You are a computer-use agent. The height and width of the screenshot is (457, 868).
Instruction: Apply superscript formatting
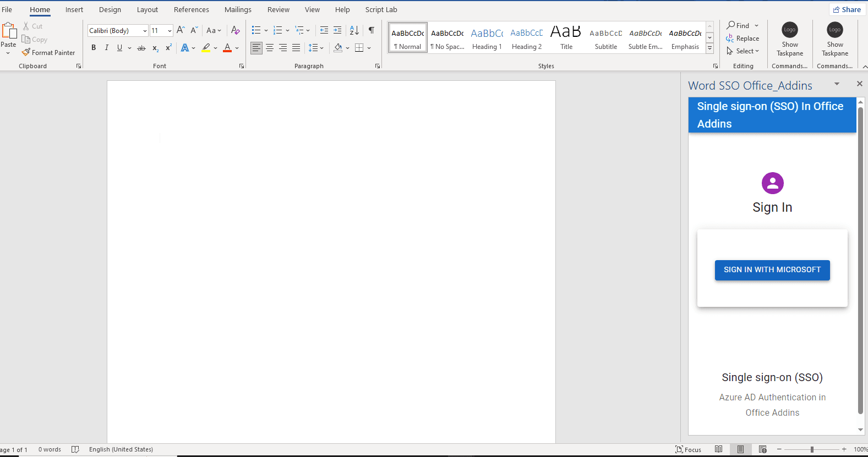click(x=168, y=48)
